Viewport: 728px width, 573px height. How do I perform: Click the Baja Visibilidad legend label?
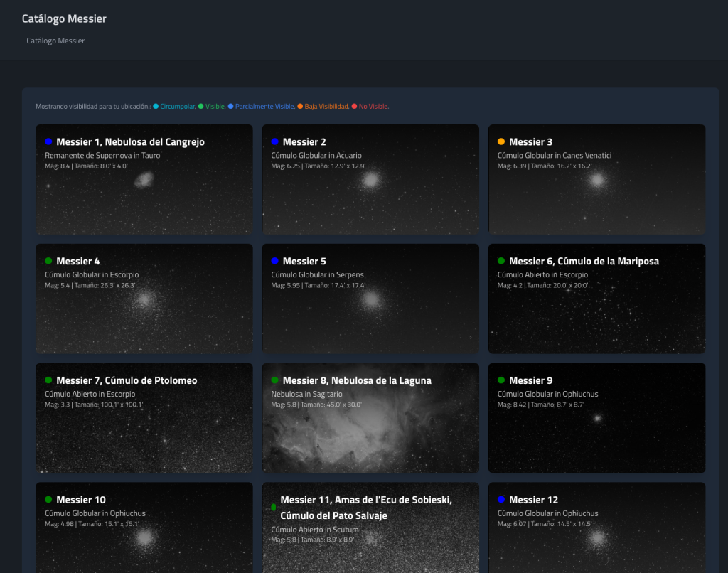pos(326,107)
